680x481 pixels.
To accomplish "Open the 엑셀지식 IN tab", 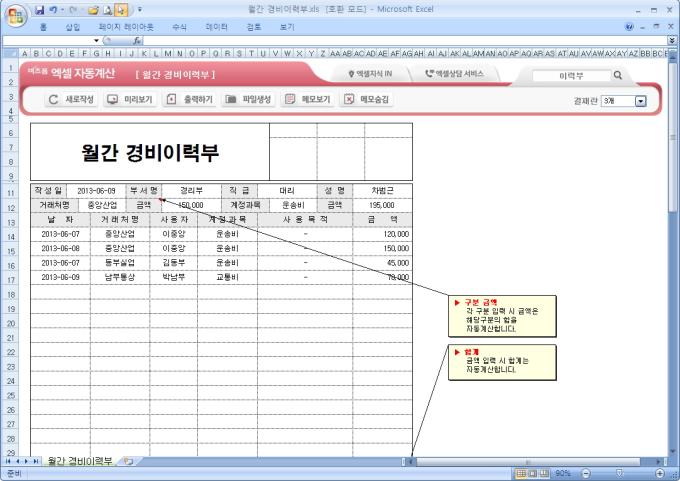I will click(x=370, y=74).
